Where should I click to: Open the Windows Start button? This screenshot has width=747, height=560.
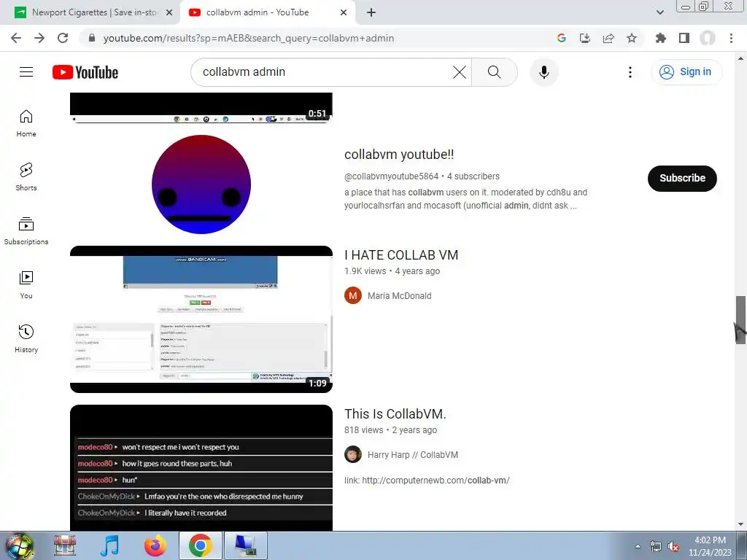[19, 546]
